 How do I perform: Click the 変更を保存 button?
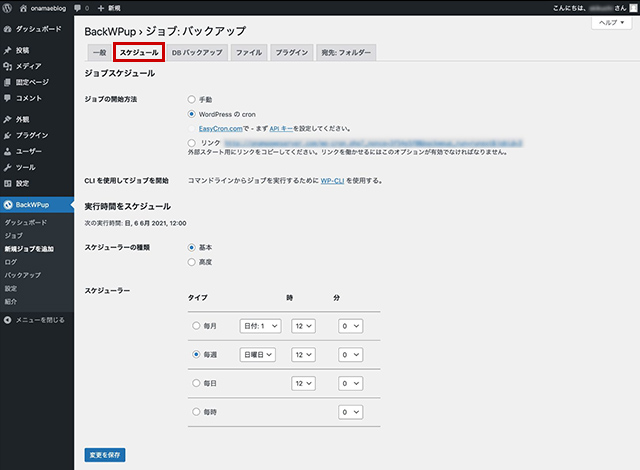(x=105, y=455)
